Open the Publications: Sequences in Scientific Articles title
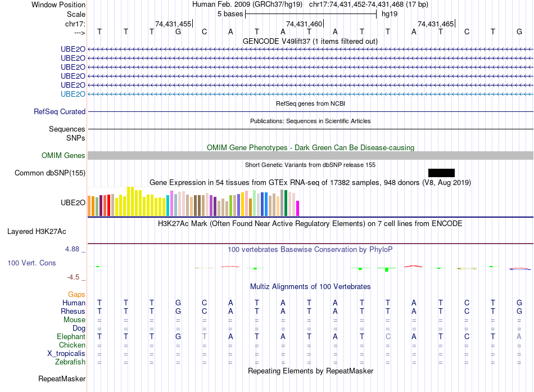 coord(310,121)
